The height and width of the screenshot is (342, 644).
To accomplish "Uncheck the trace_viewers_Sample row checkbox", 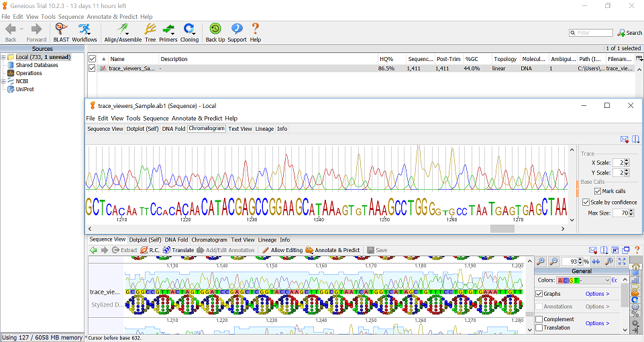I will click(x=92, y=68).
